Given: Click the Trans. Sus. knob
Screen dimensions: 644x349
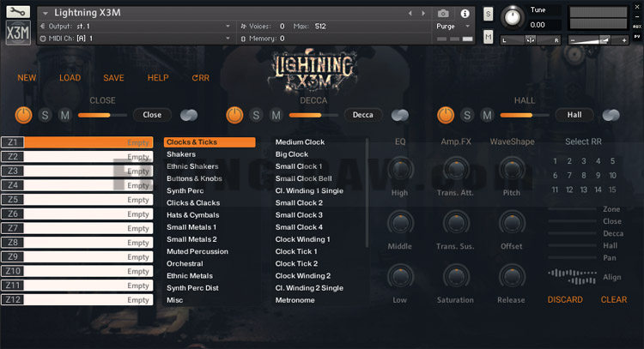Looking at the screenshot, I should (x=456, y=223).
